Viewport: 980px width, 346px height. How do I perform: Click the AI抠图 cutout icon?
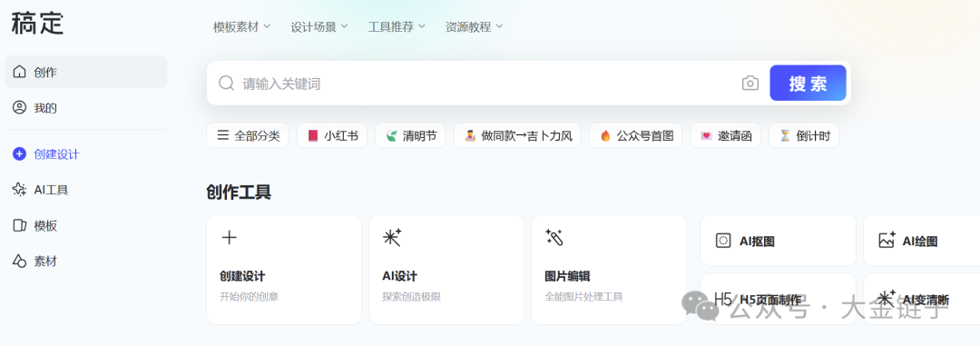tap(723, 241)
